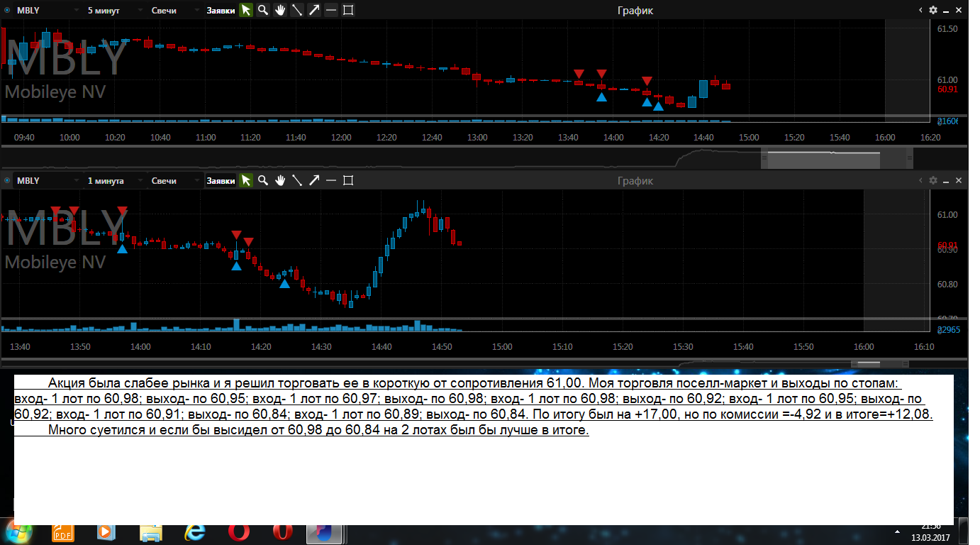Select horizontal line tool on 1-minute chart
980x545 pixels.
click(331, 180)
